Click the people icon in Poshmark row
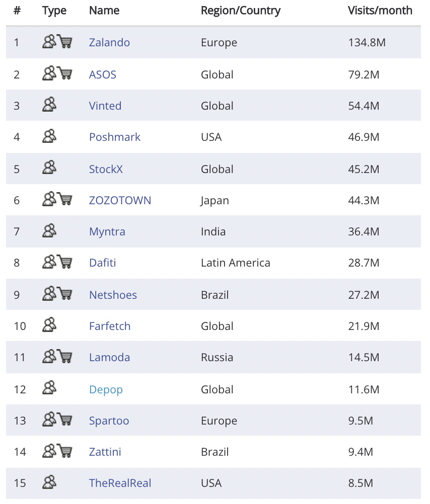Viewport: 430px width, 504px height. (49, 136)
